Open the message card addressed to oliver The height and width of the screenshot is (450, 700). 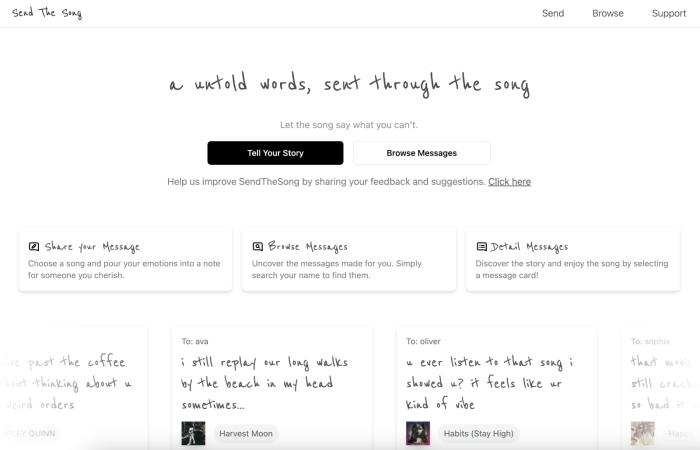496,380
